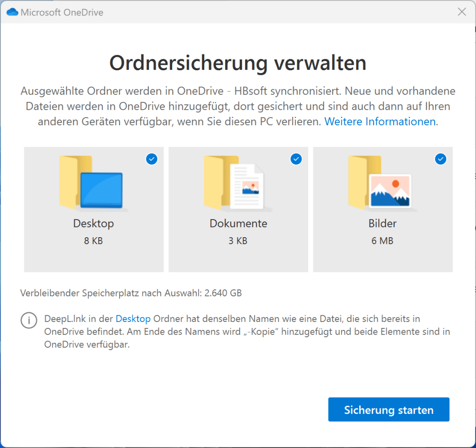476x448 pixels.
Task: Open the Weitere Informationen link
Action: [x=380, y=122]
